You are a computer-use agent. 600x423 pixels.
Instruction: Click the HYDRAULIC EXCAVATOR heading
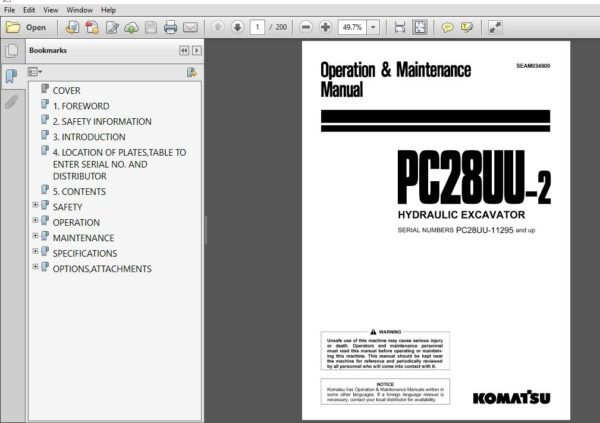point(461,215)
